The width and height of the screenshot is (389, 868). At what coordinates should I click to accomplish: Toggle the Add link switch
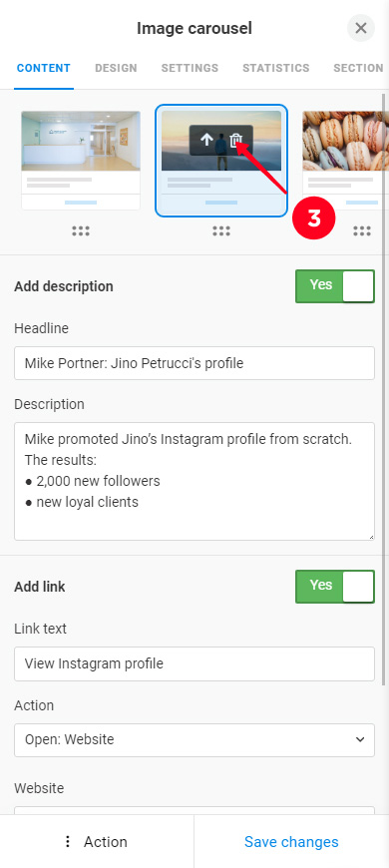point(335,587)
